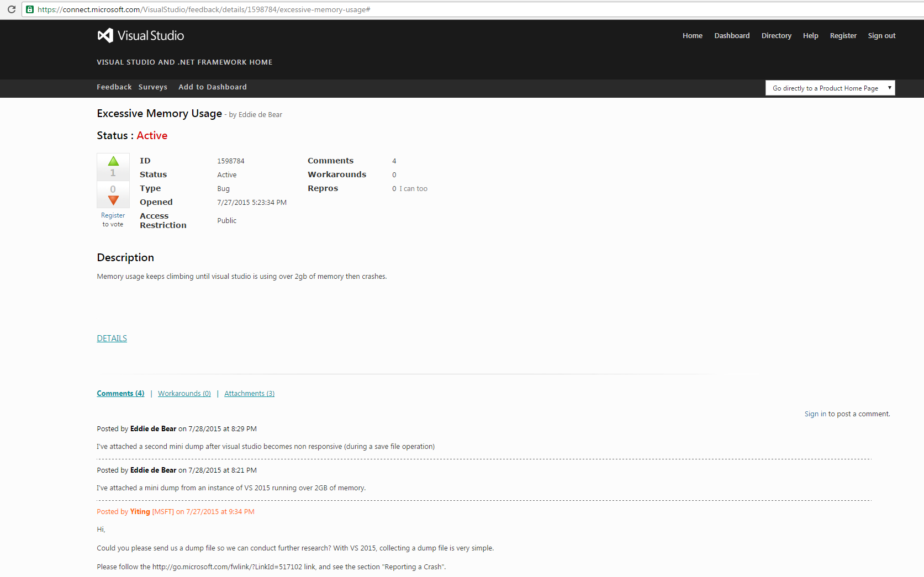Click 'Sign in' to post a comment
The width and height of the screenshot is (924, 577).
(815, 414)
